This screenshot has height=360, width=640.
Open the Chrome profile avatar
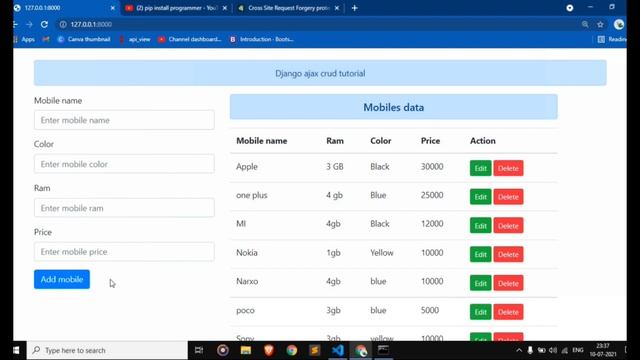click(x=619, y=24)
